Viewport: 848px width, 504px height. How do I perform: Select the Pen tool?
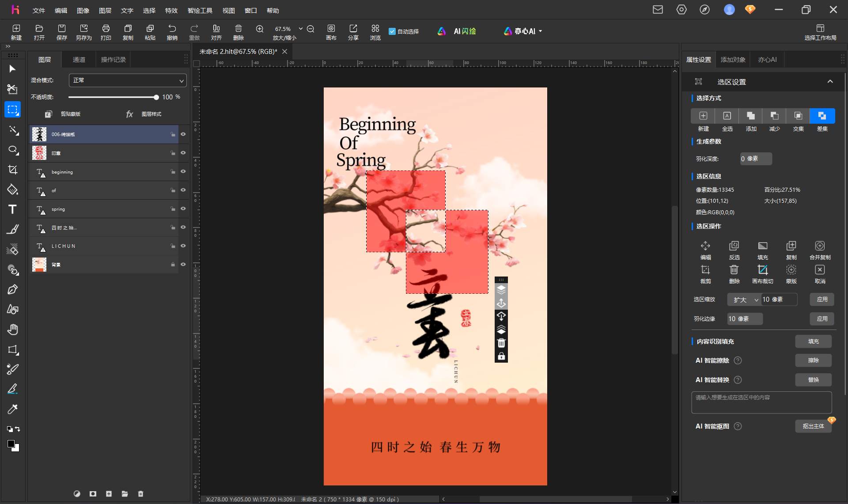(12, 289)
